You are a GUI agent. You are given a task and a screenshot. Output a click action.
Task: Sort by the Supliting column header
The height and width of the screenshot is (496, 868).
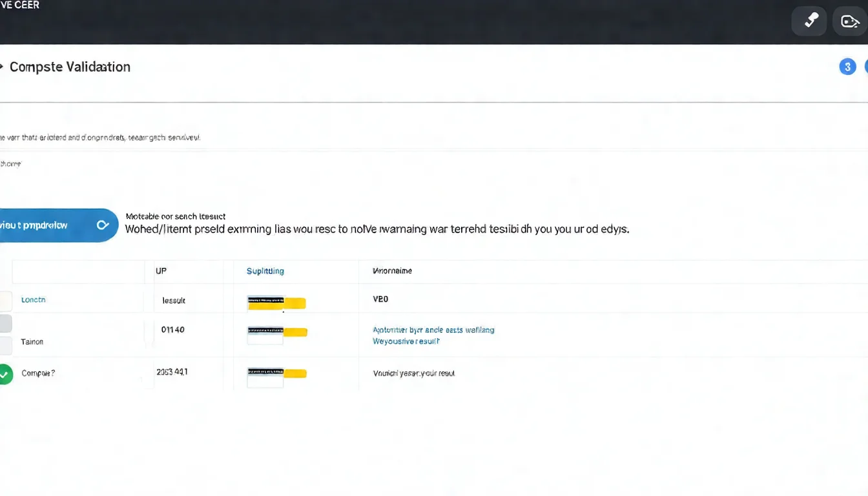265,271
